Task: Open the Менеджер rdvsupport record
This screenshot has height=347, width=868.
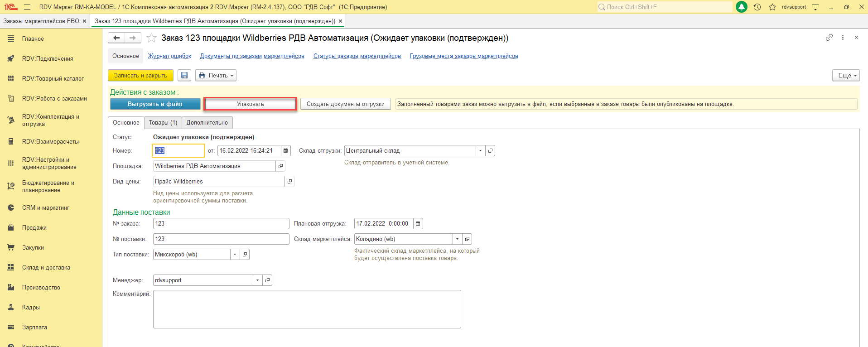Action: (267, 280)
